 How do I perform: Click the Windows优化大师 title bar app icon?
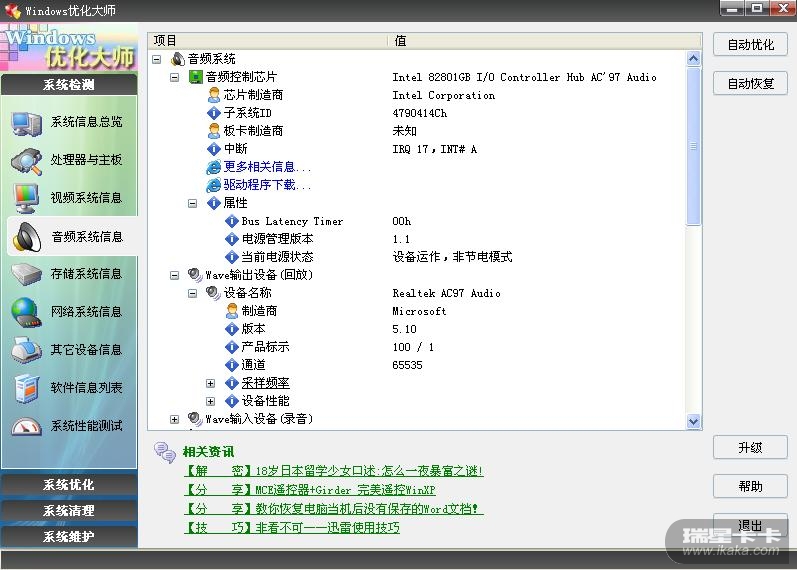[13, 11]
